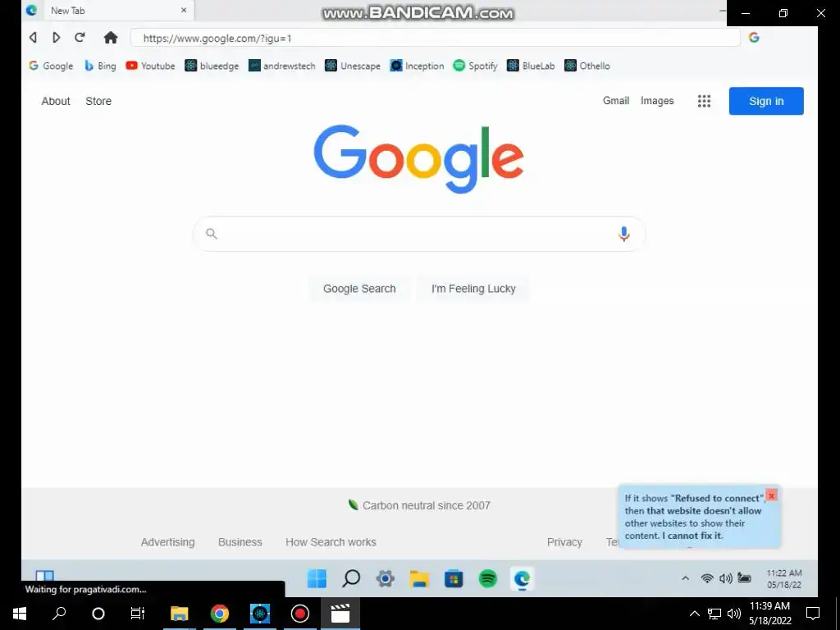Open Microsoft Store in inner taskbar

tap(454, 578)
